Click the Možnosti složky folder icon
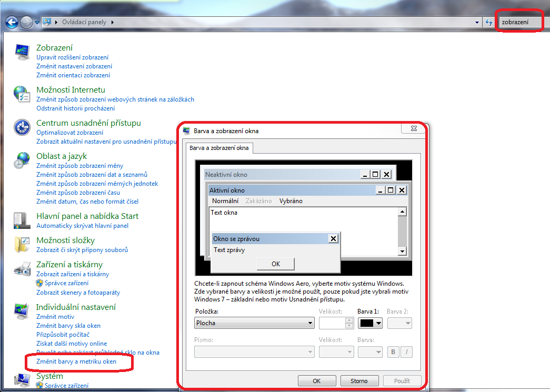The height and width of the screenshot is (392, 550). [x=22, y=244]
